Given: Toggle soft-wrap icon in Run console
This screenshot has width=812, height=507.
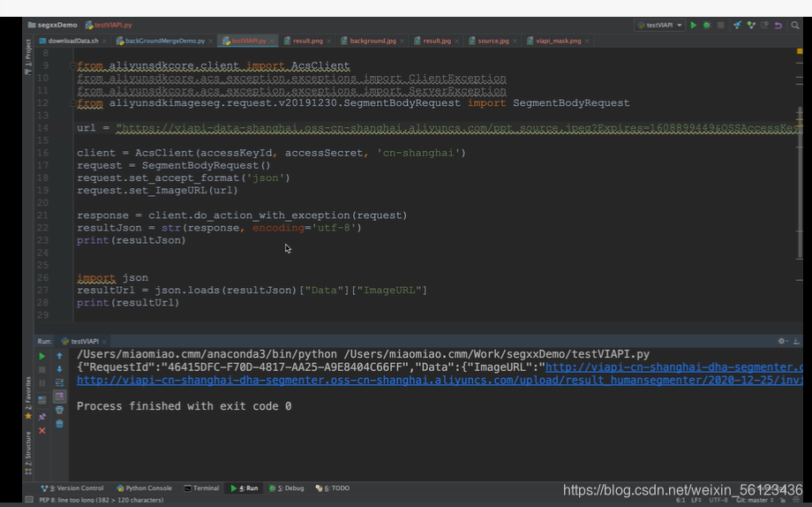Looking at the screenshot, I should pos(59,382).
